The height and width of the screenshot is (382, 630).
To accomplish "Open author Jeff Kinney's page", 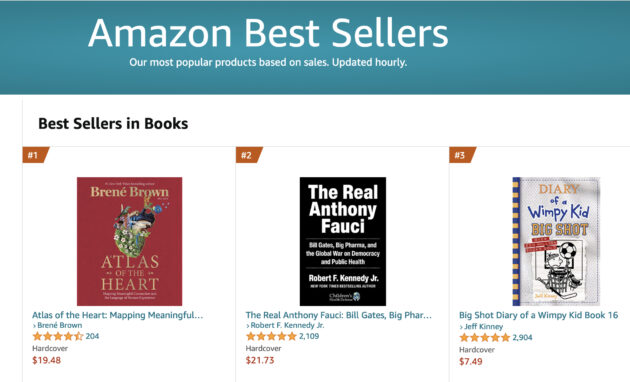I will (481, 327).
